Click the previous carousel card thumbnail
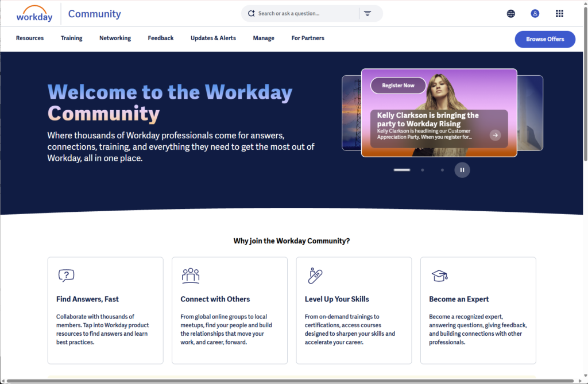588x384 pixels. [x=351, y=113]
